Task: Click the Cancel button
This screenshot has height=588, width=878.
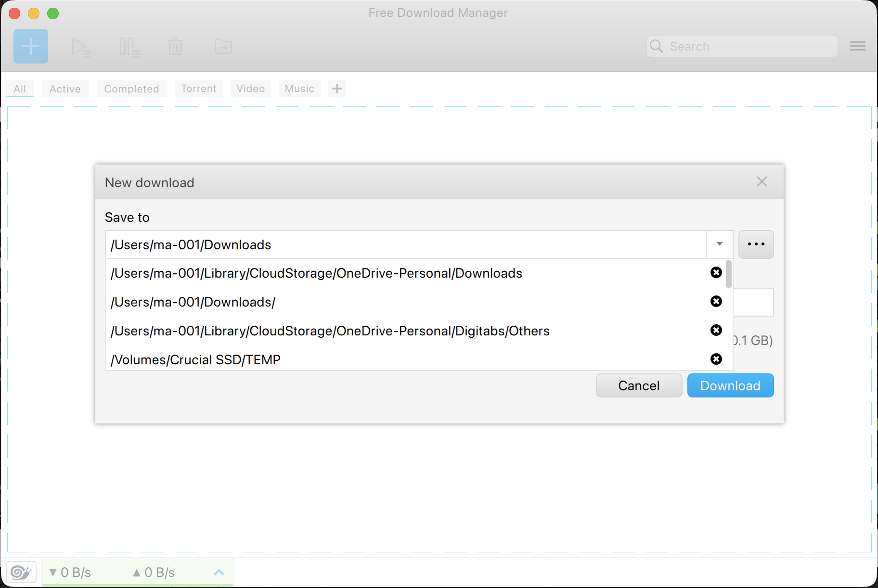Action: pos(639,385)
